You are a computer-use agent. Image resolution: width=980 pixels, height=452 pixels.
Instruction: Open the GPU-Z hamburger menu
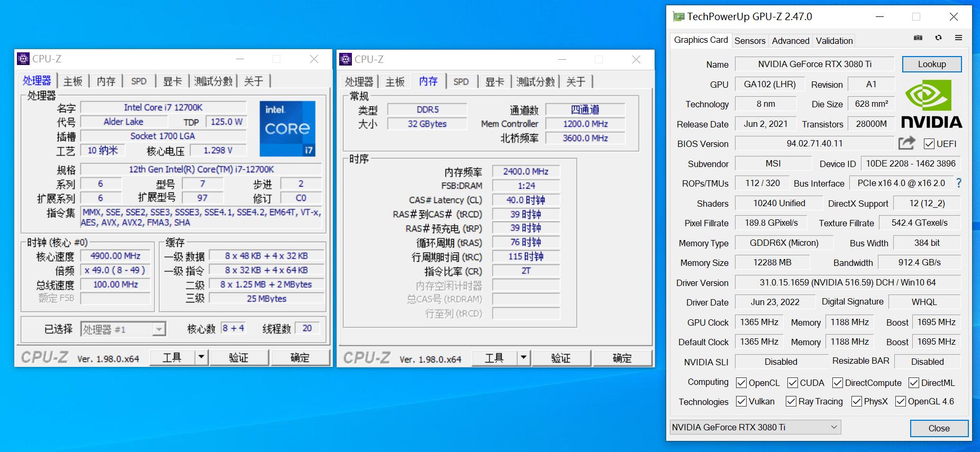click(x=958, y=38)
